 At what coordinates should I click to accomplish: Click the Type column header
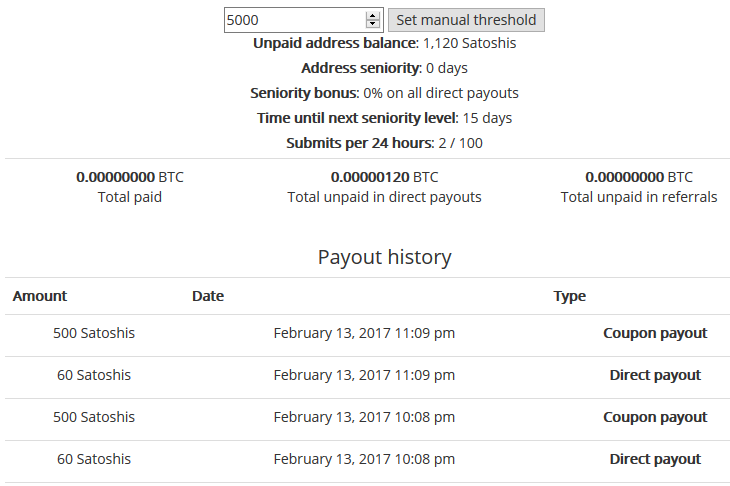[569, 296]
